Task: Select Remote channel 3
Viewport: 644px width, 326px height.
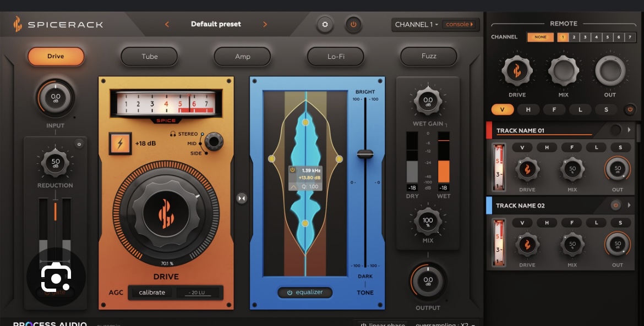Action: click(x=585, y=37)
